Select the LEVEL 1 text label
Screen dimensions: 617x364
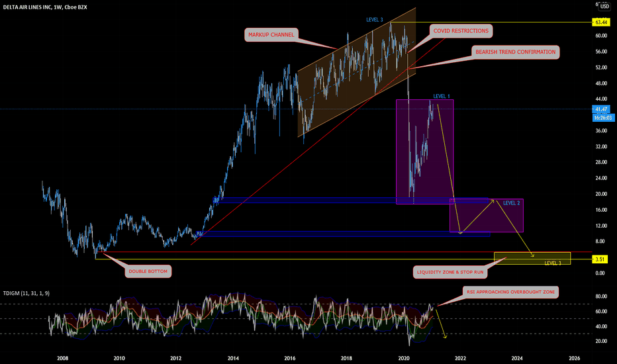pyautogui.click(x=441, y=96)
